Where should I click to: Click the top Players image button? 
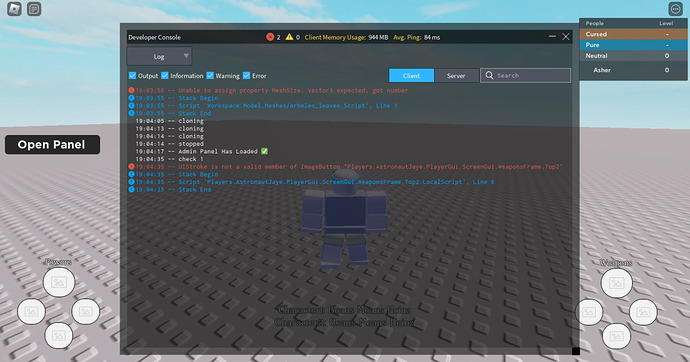coord(59,282)
